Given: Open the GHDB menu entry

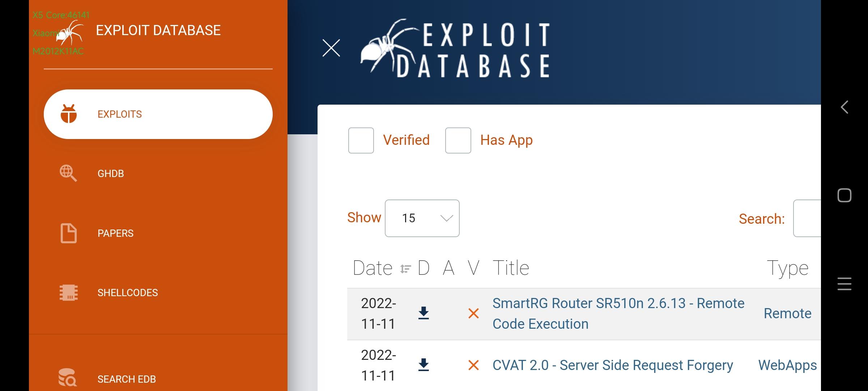Looking at the screenshot, I should [x=110, y=173].
